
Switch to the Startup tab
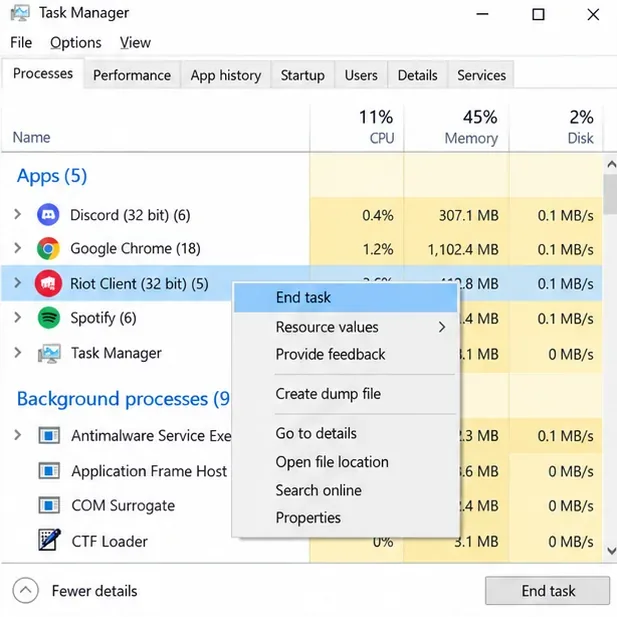click(303, 75)
